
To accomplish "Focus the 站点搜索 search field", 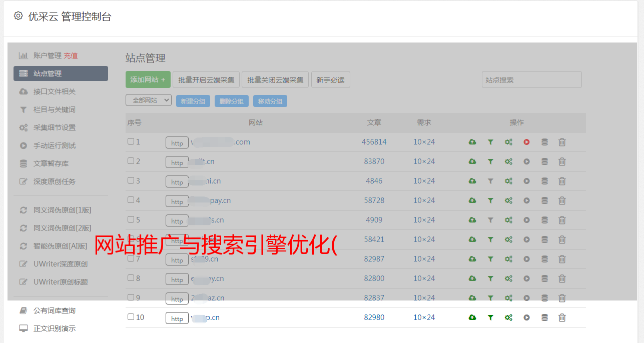I will 531,79.
